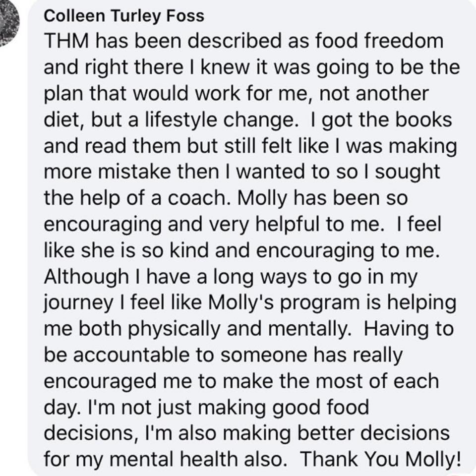Click the words "accountable to someone"
This screenshot has width=476, height=476.
pyautogui.click(x=190, y=355)
